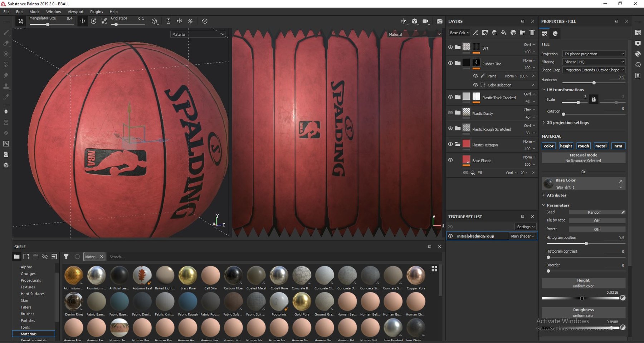Unlock the UV Scale link toggle
This screenshot has width=644, height=343.
(593, 99)
